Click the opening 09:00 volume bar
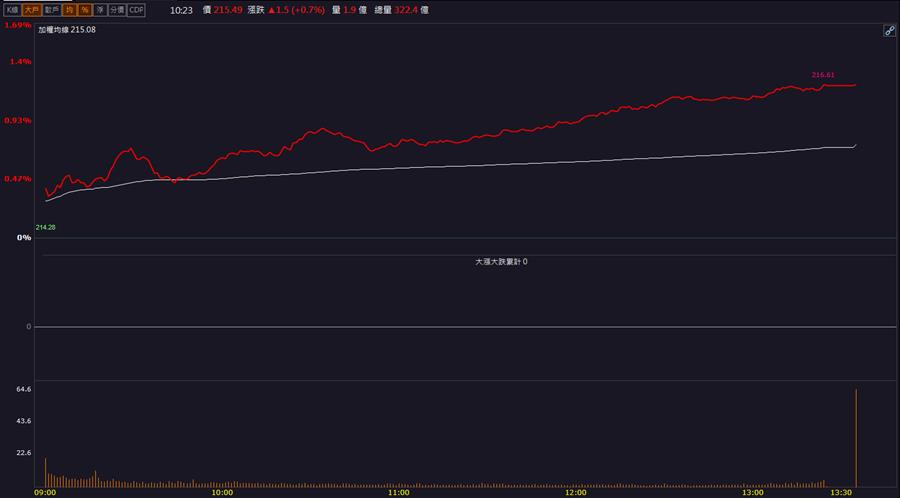The image size is (900, 498). [x=45, y=473]
